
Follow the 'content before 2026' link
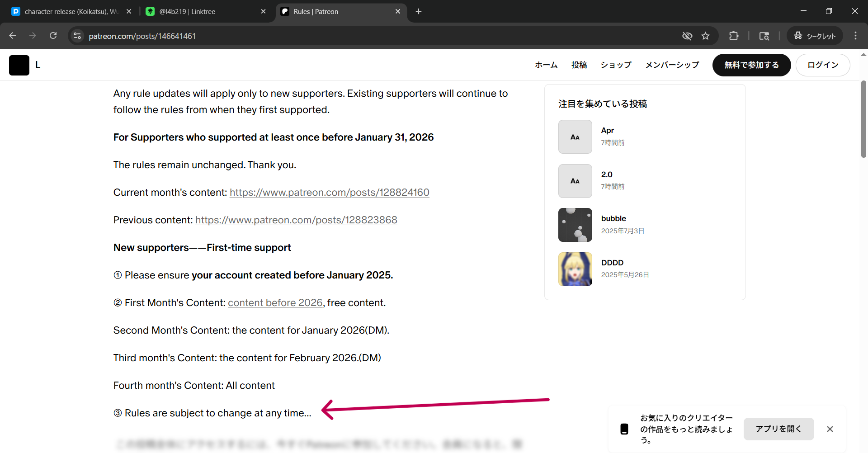tap(275, 303)
